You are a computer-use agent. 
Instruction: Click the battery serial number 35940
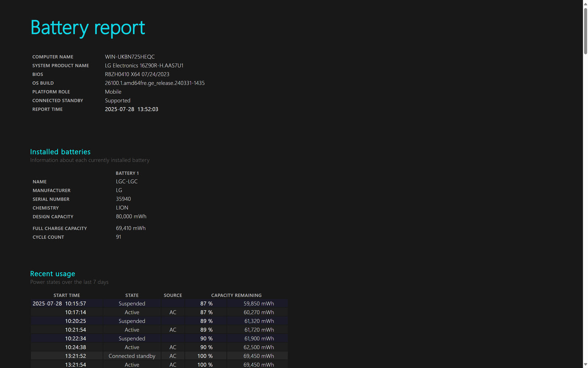[x=123, y=199]
